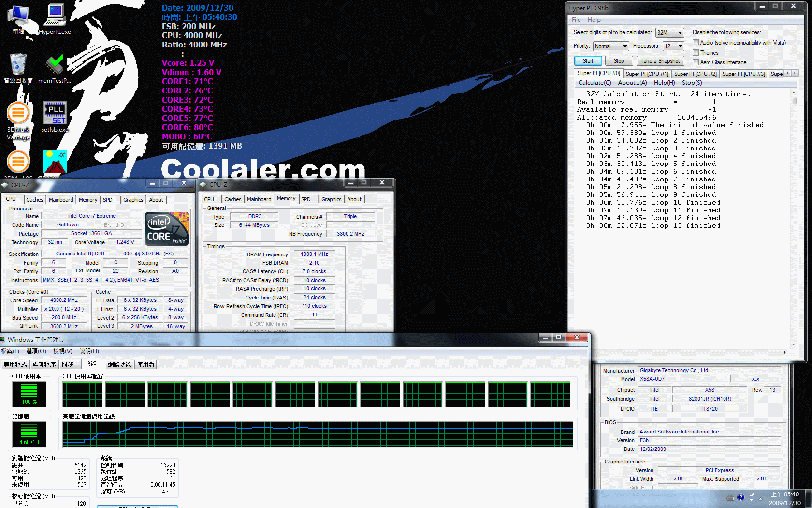
Task: Open the About tab in CPU-Z processor window
Action: tap(156, 200)
